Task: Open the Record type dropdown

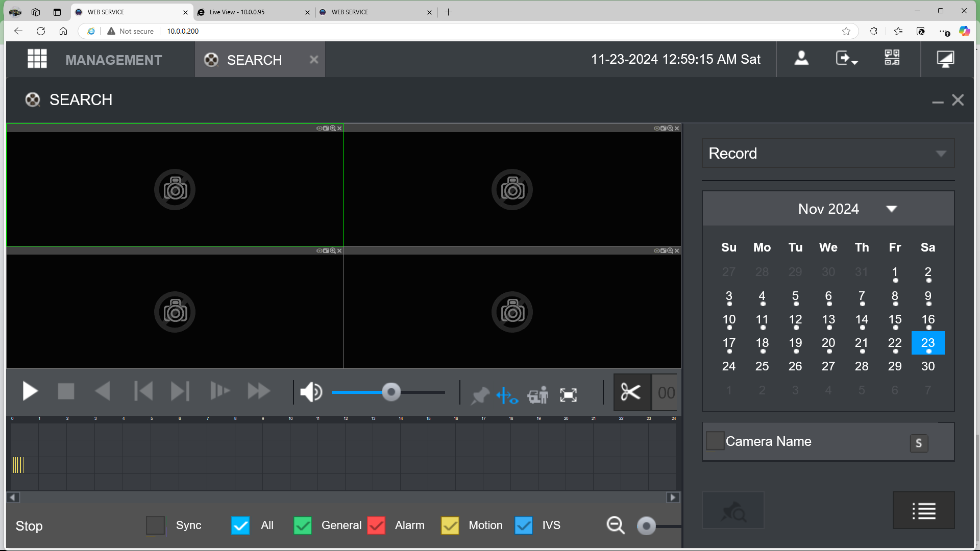Action: coord(828,153)
